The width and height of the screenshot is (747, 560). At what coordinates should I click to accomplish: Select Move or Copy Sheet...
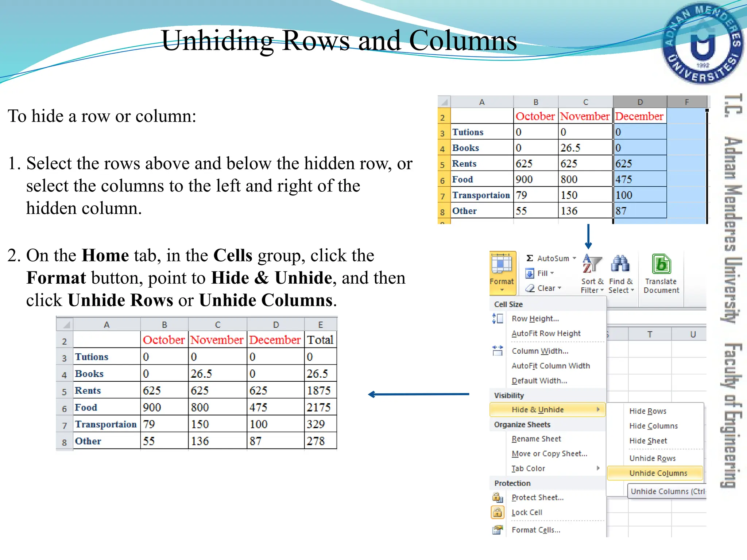(549, 454)
